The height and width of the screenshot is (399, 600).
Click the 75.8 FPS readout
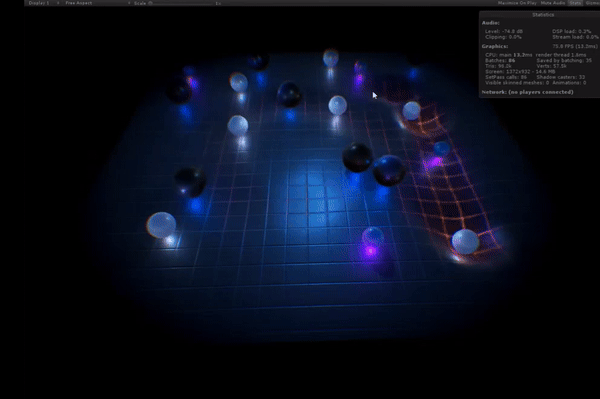coord(575,46)
